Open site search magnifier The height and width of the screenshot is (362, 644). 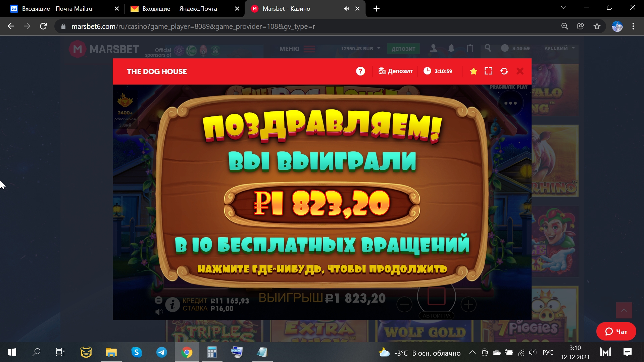tap(488, 48)
